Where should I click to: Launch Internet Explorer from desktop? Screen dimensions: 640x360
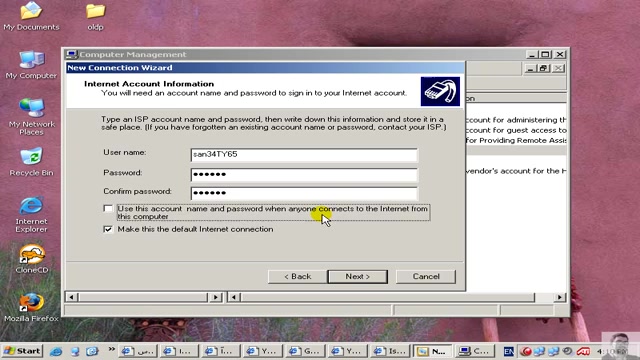31,214
